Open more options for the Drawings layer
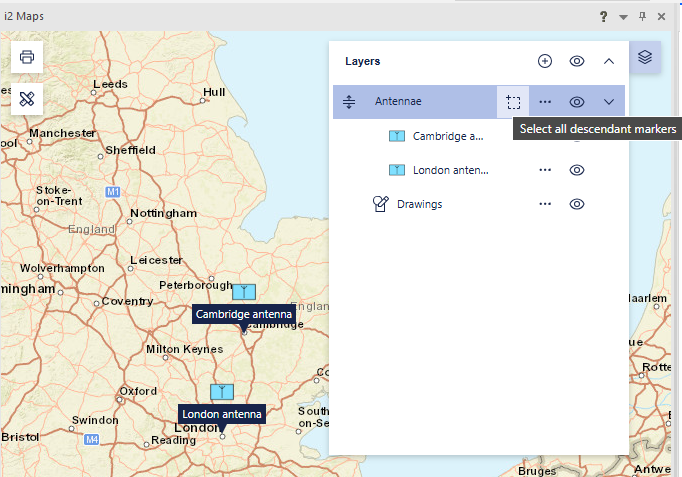 (x=545, y=204)
